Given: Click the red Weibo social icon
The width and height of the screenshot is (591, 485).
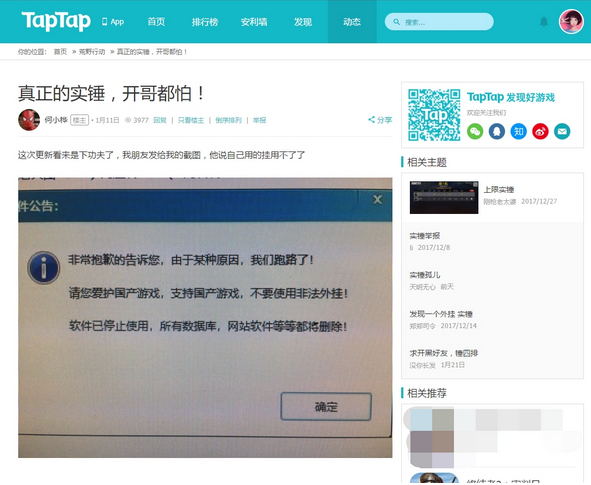Looking at the screenshot, I should click(x=540, y=132).
